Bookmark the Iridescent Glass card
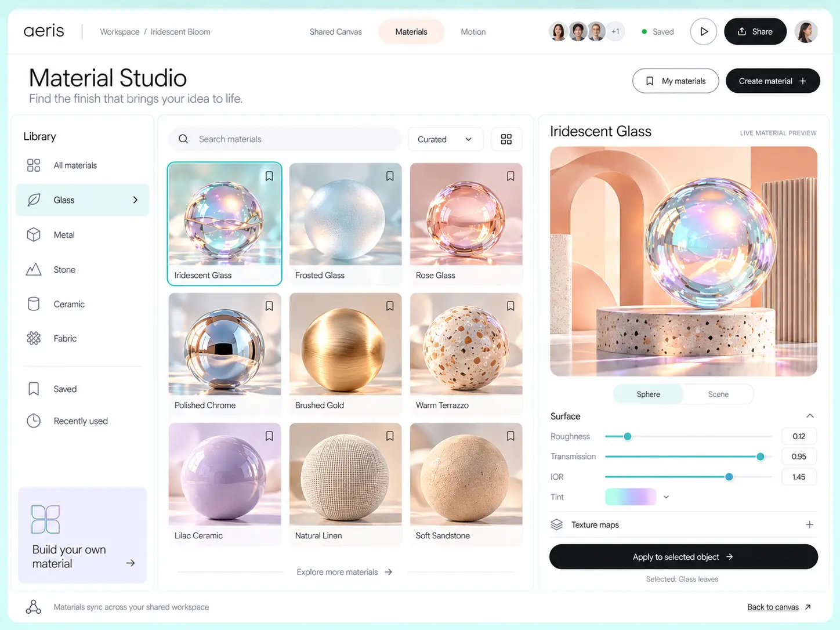Image resolution: width=840 pixels, height=630 pixels. click(269, 176)
